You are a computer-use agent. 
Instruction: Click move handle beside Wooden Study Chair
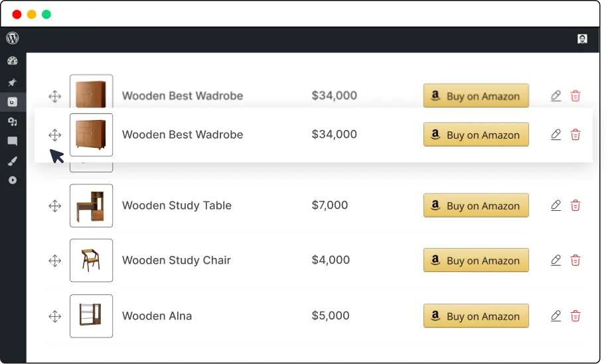tap(55, 261)
